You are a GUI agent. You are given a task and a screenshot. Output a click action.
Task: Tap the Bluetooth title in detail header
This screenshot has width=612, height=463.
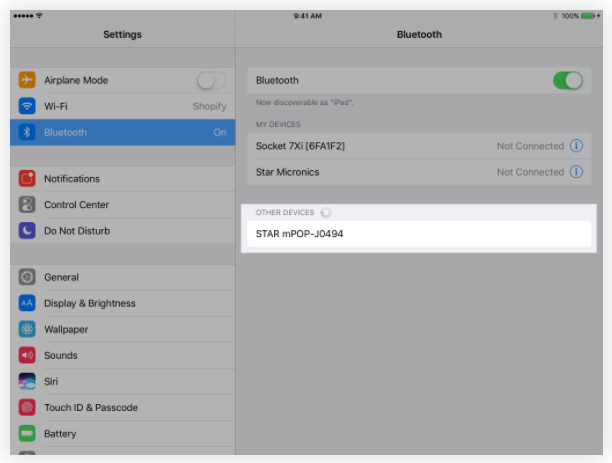[x=419, y=34]
